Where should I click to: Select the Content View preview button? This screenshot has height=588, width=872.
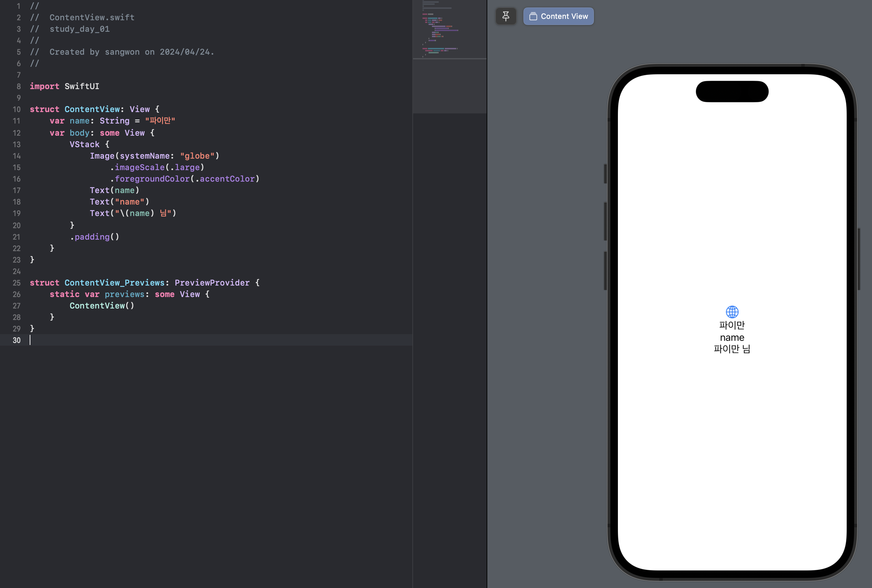558,16
